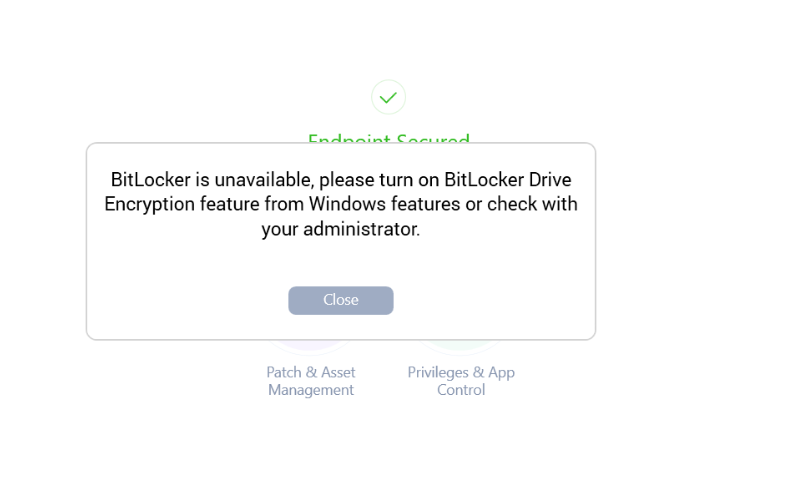Click the 'your administrator.' text line
The height and width of the screenshot is (499, 787).
341,229
